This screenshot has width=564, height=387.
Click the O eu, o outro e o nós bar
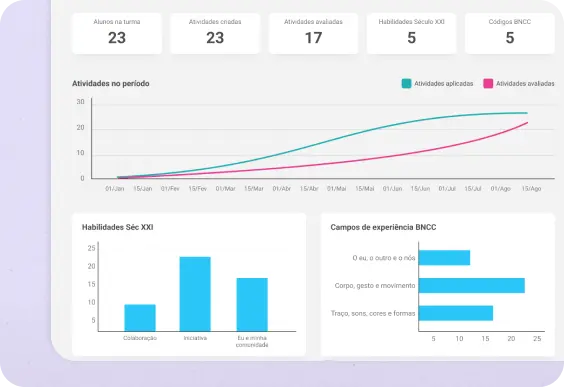[445, 258]
